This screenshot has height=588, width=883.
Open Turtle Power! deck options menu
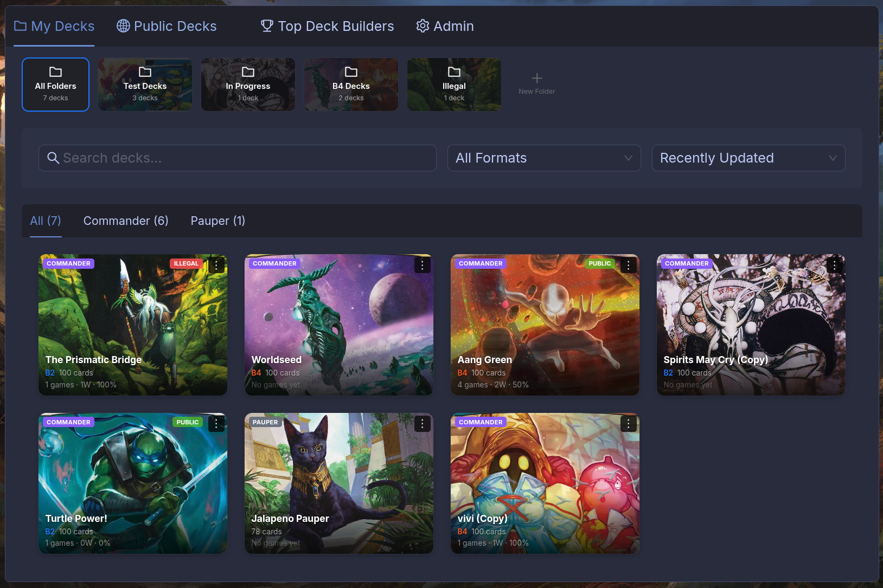coord(216,423)
